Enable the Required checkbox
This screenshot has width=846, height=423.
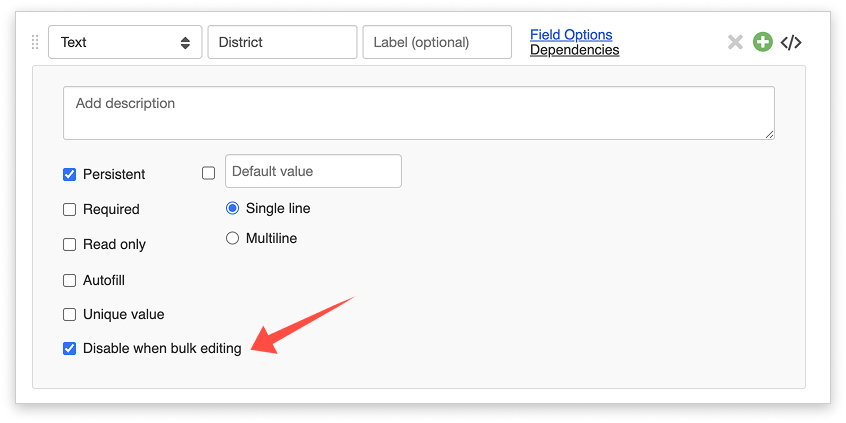[70, 209]
